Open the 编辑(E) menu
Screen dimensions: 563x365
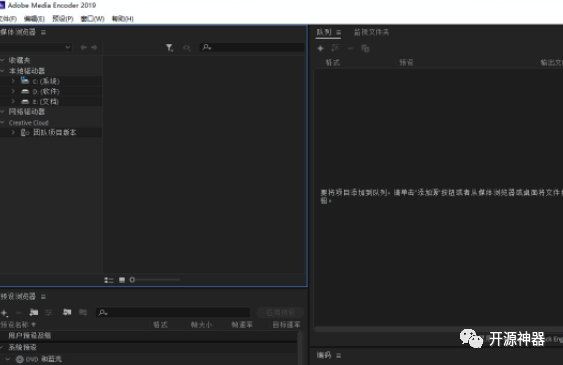(34, 19)
